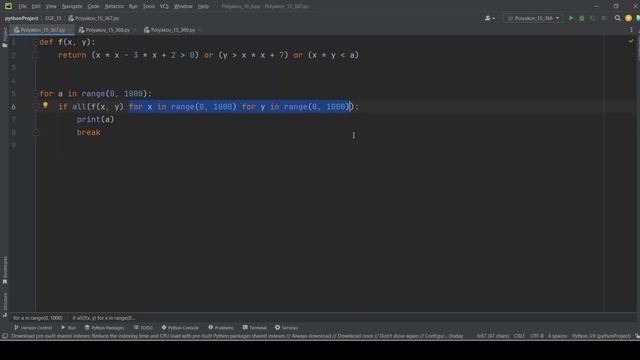Image resolution: width=640 pixels, height=360 pixels.
Task: Open the Structure tool window in the left sidebar
Action: pyautogui.click(x=4, y=304)
